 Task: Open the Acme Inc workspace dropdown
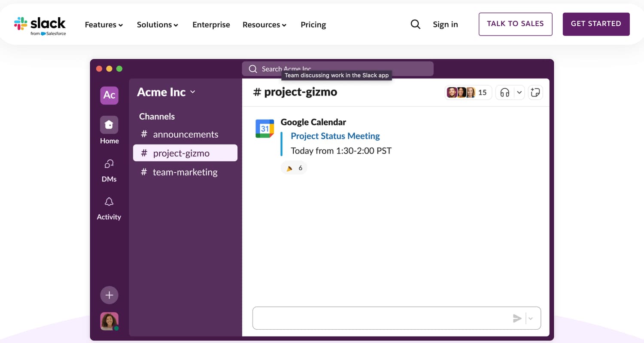[x=166, y=92]
